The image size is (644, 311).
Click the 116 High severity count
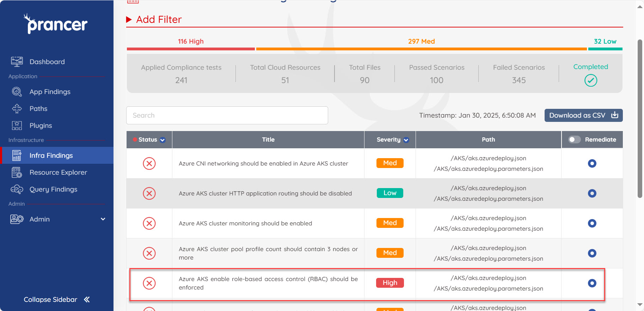[x=191, y=41]
